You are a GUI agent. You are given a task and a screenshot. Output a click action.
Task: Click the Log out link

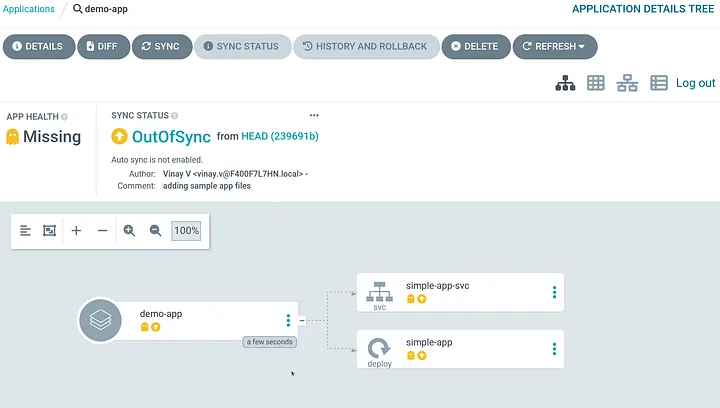tap(695, 83)
